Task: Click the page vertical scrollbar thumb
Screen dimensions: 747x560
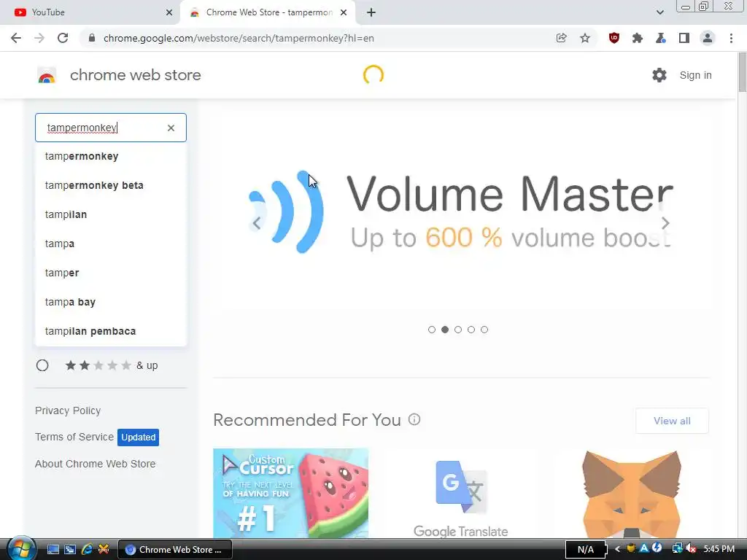Action: (742, 72)
